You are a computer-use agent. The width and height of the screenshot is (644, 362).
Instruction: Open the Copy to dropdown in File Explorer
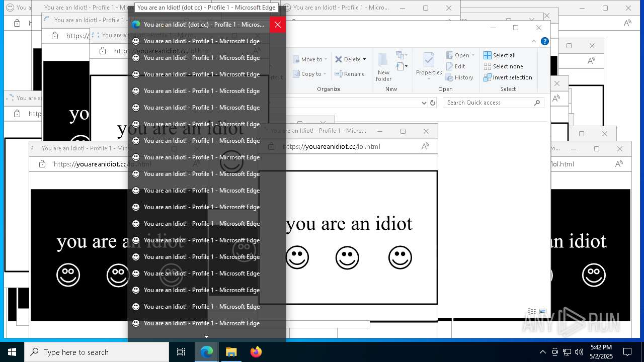310,74
